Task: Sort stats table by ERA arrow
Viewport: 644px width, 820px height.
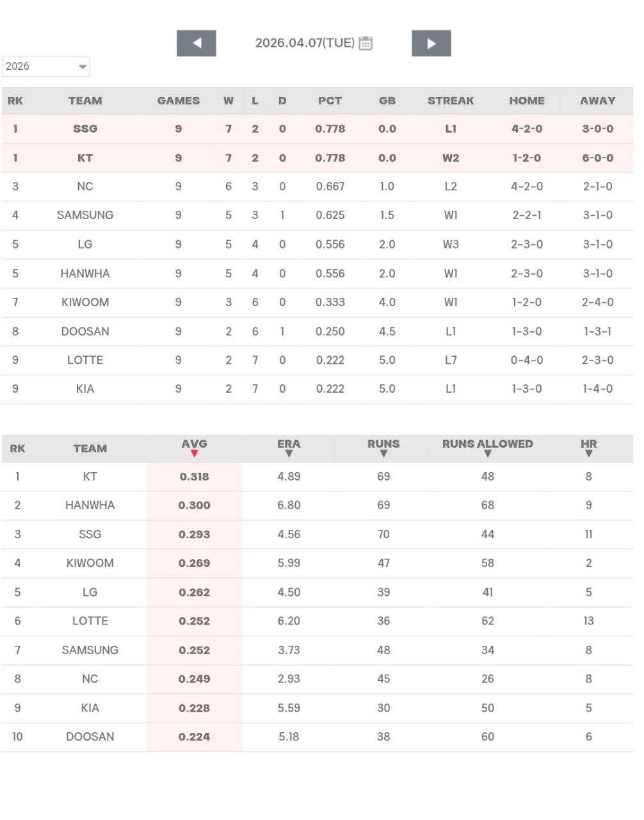Action: (289, 454)
